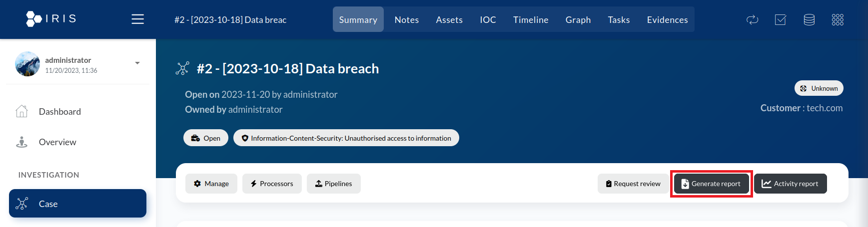The width and height of the screenshot is (868, 227).
Task: Click the Manage button with gear icon
Action: [x=211, y=184]
